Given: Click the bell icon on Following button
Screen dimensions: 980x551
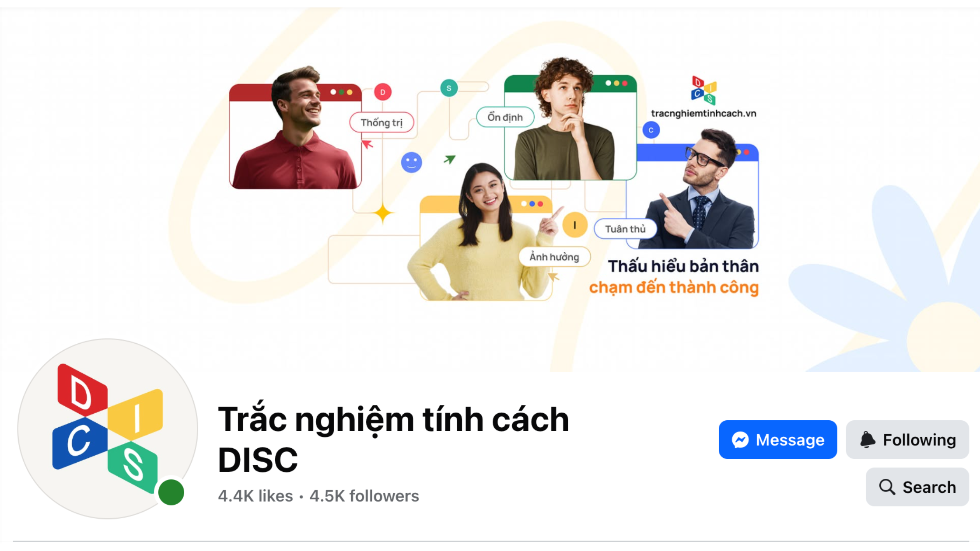Looking at the screenshot, I should [868, 439].
